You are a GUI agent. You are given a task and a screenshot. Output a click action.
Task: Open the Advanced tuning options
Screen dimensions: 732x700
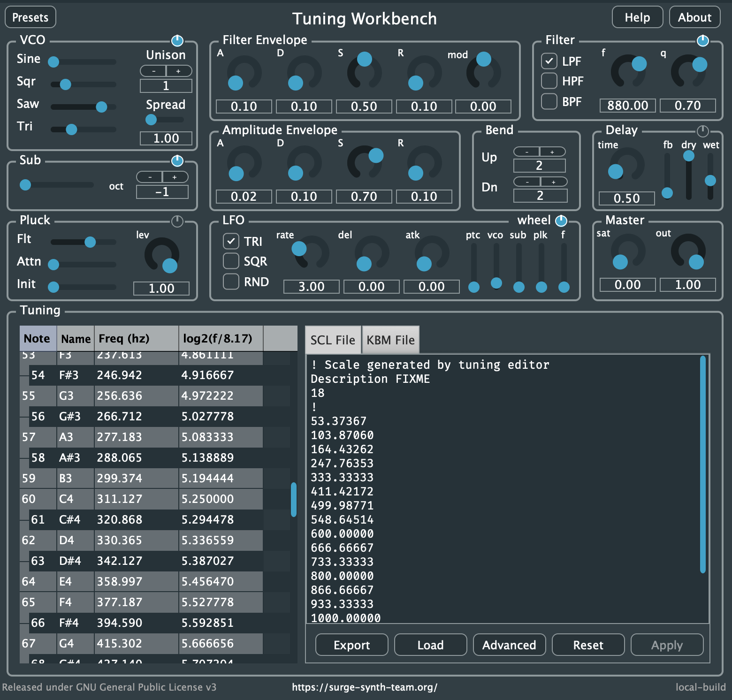(x=509, y=645)
